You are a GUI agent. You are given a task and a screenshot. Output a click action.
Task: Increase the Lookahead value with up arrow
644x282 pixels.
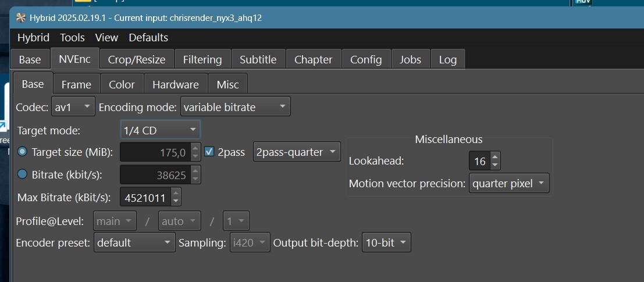[x=495, y=157]
